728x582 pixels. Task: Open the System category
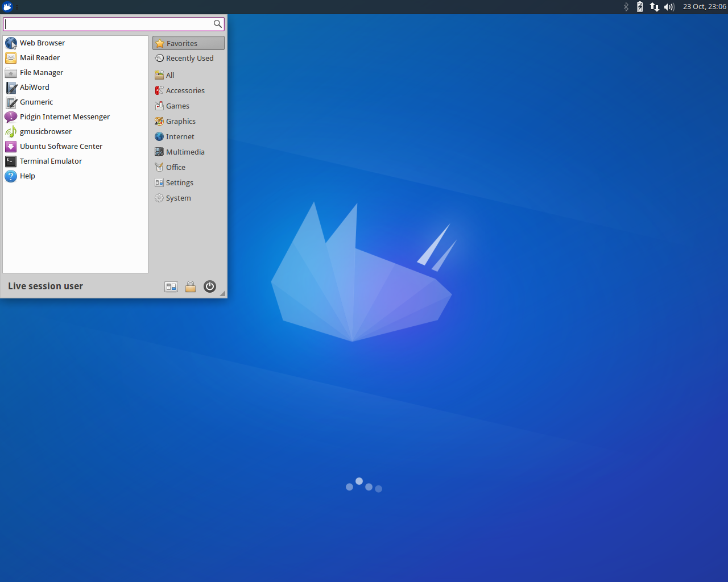(x=178, y=198)
